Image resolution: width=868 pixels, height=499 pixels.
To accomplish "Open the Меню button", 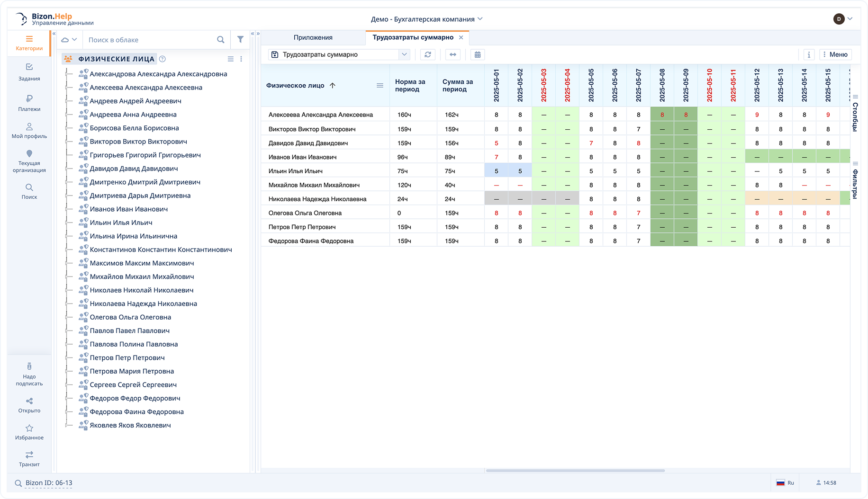I will click(835, 54).
